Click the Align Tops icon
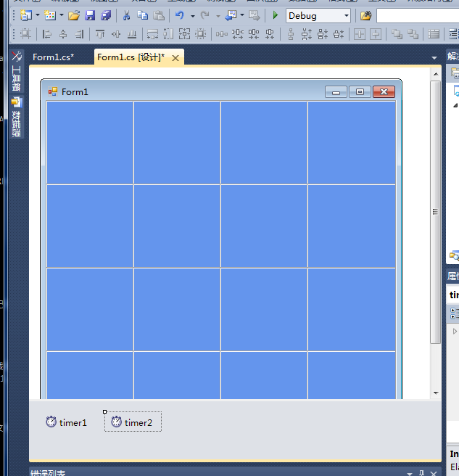The height and width of the screenshot is (476, 459). click(100, 34)
